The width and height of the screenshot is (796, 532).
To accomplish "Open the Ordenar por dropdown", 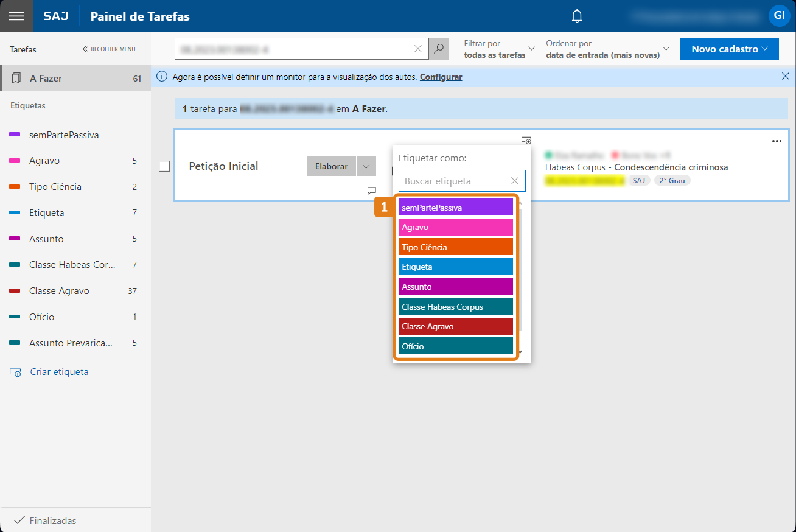I will tap(609, 49).
